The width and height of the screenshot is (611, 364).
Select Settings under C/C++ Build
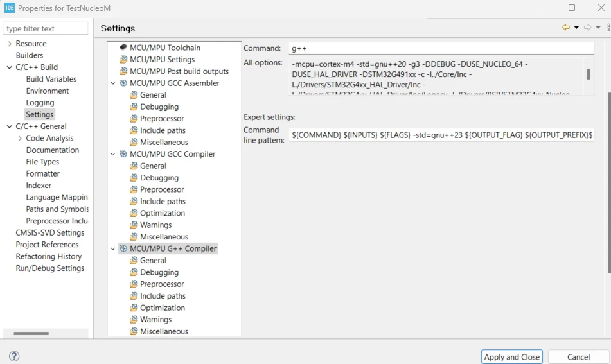coord(40,114)
